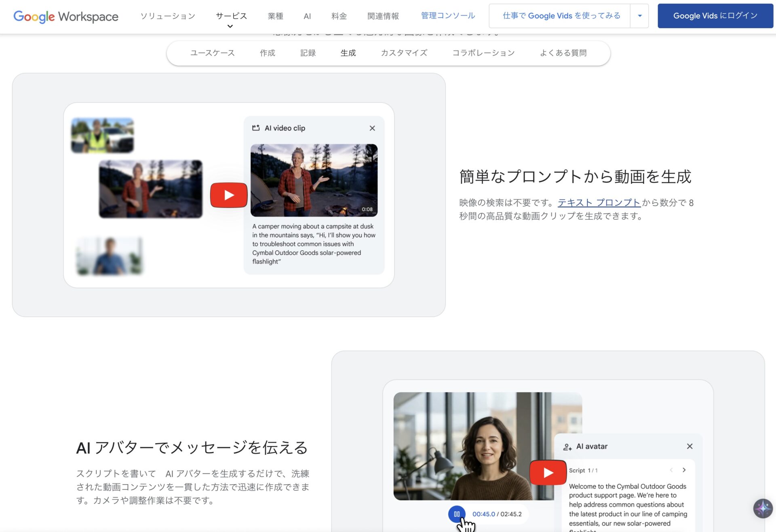Image resolution: width=776 pixels, height=532 pixels.
Task: Open the Gemini sparkle assistant icon
Action: [x=763, y=509]
